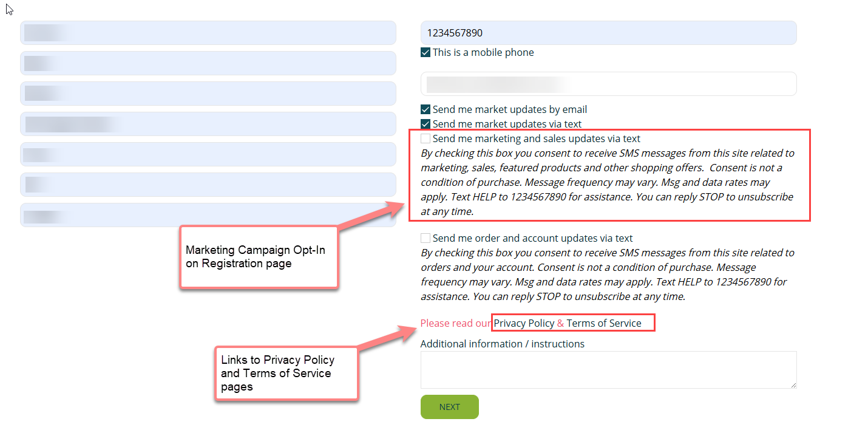Click the third input field in the left column
The width and height of the screenshot is (868, 430).
[x=208, y=94]
